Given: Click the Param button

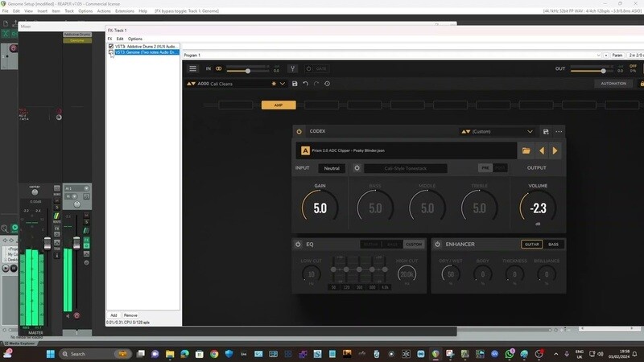Looking at the screenshot, I should click(x=617, y=55).
